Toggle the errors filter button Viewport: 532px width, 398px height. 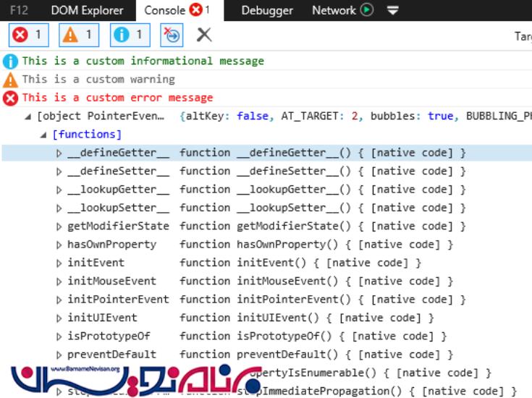tap(29, 35)
